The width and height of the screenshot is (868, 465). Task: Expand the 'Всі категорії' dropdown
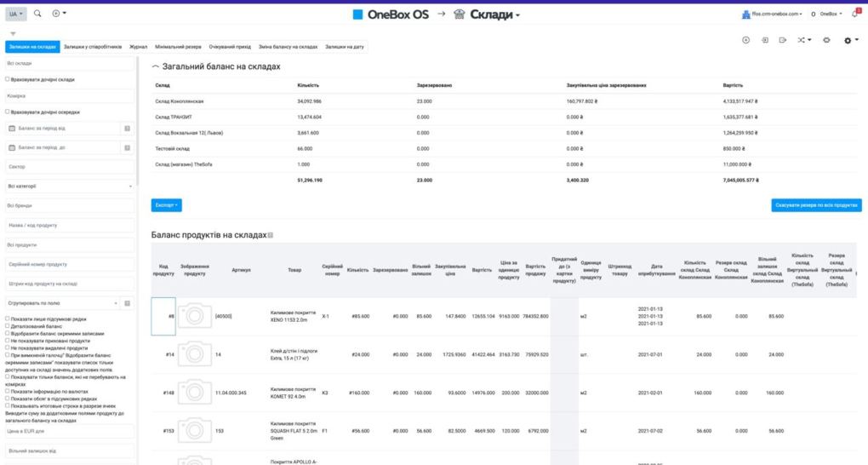click(x=68, y=186)
